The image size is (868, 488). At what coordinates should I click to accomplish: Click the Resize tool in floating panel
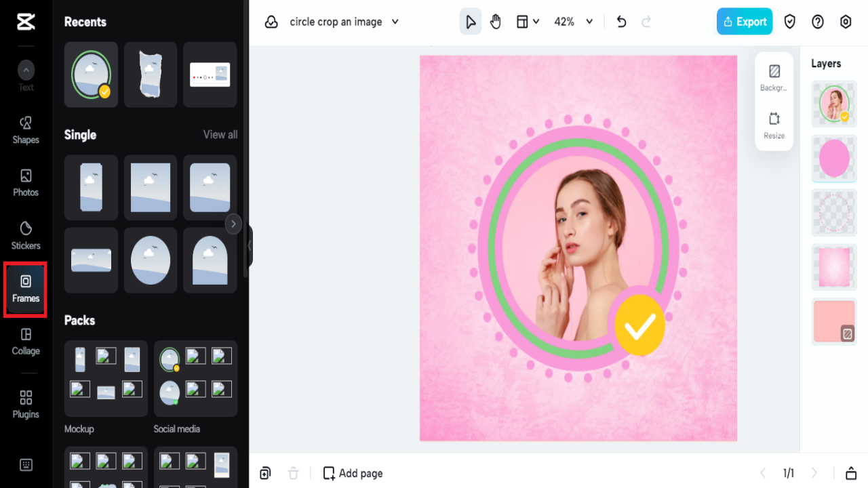(774, 125)
